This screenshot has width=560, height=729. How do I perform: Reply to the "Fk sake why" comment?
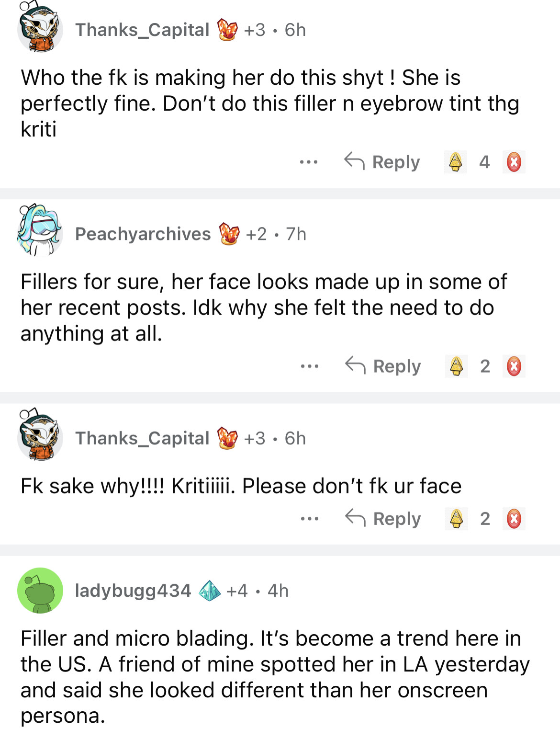383,519
